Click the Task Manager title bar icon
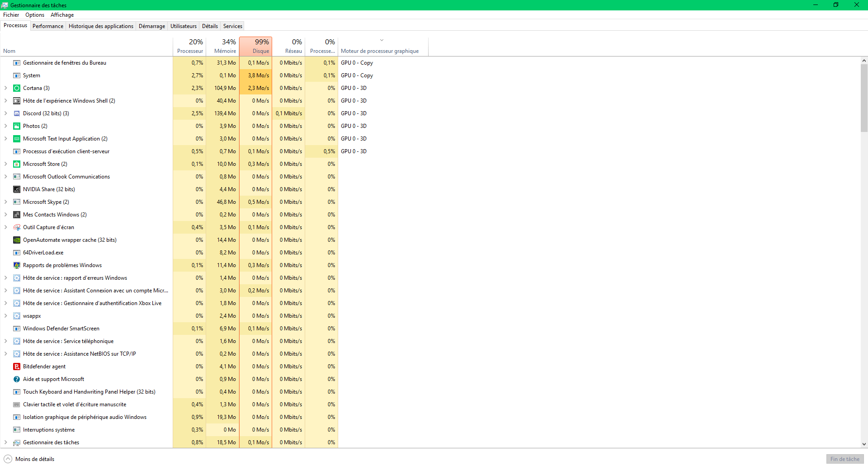Viewport: 868px width, 470px height. coord(5,5)
